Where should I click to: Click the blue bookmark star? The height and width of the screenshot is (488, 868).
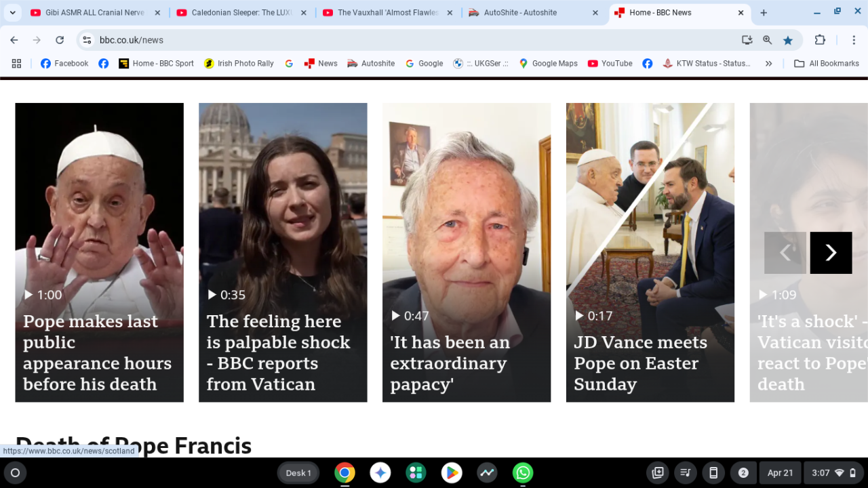click(788, 40)
